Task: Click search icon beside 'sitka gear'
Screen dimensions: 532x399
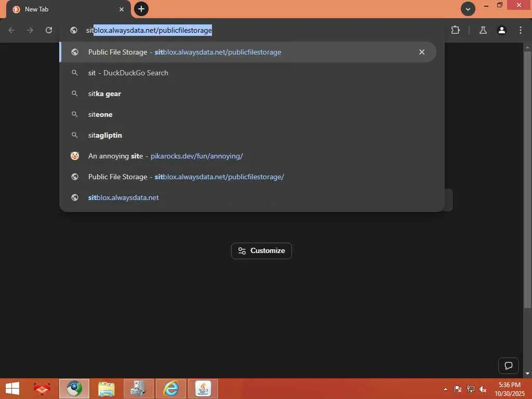Action: (75, 94)
